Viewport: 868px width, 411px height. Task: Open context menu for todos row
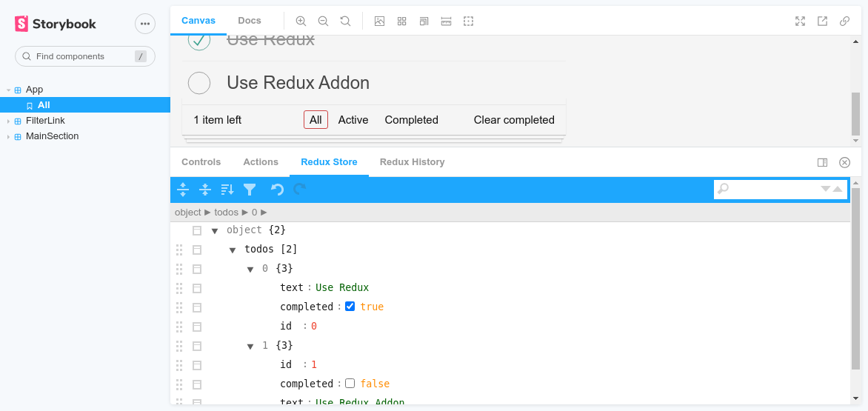tap(197, 250)
